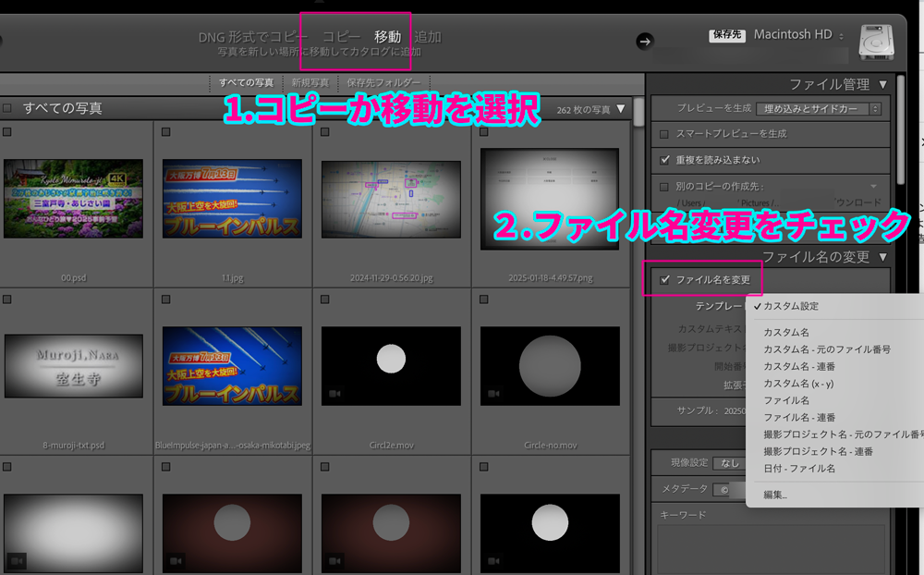Collapse the ファイル管理 panel
Viewport: 924px width, 575px height.
883,85
